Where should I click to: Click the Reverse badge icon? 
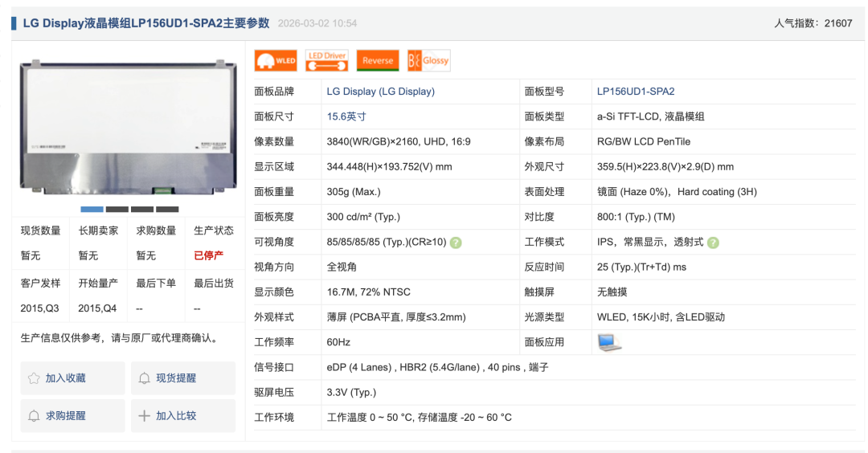coord(378,61)
